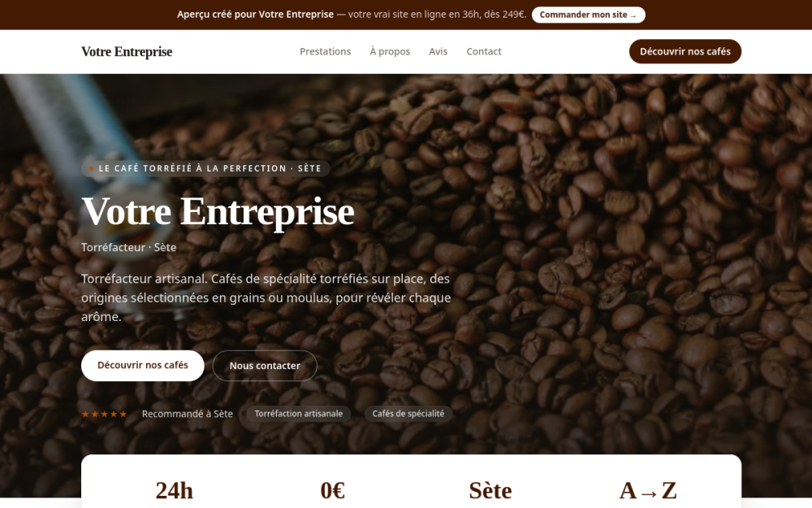Image resolution: width=812 pixels, height=508 pixels.
Task: Click the '0€' statistic
Action: 332,490
